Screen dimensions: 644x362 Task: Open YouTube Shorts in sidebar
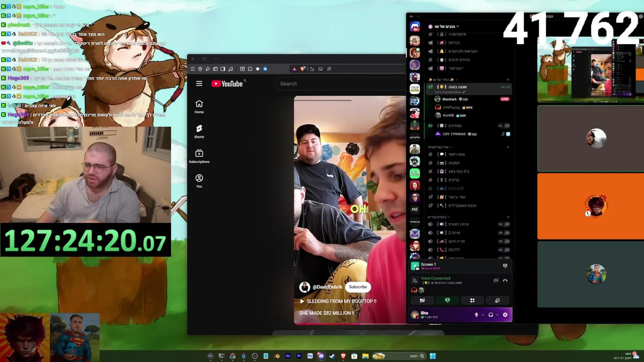tap(199, 131)
